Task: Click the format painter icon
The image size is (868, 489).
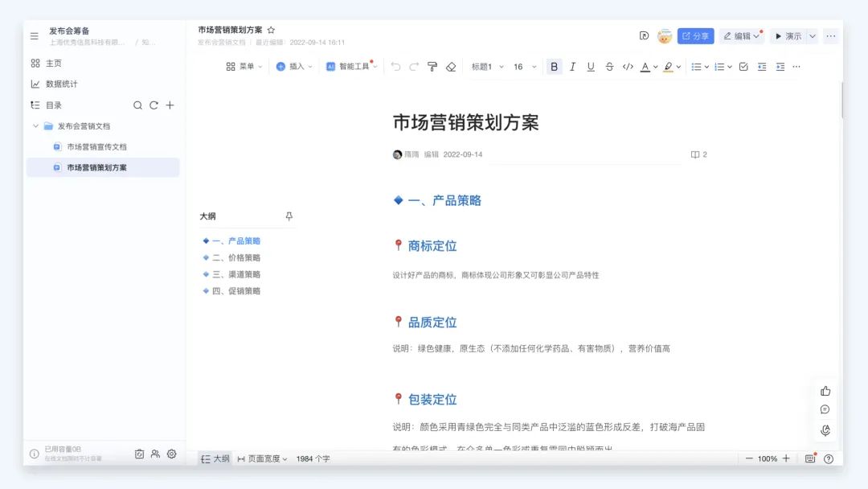Action: pyautogui.click(x=432, y=67)
